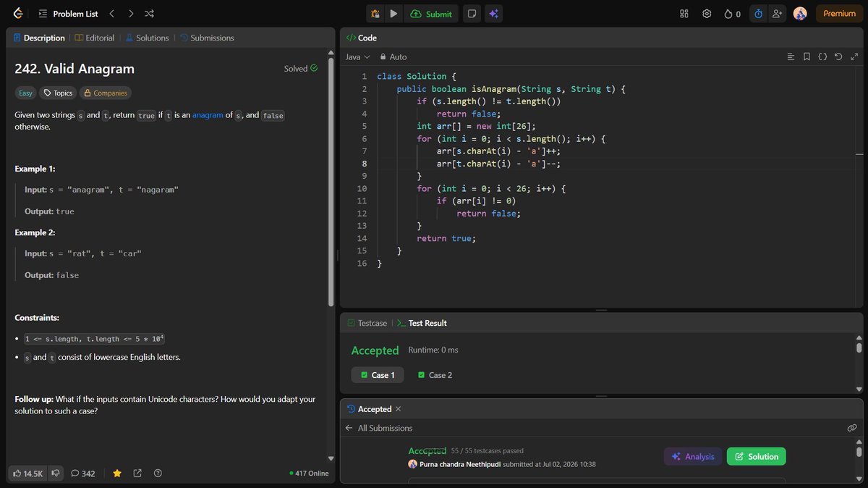Switch to the Testcase tab
Image resolution: width=868 pixels, height=488 pixels.
click(x=367, y=323)
